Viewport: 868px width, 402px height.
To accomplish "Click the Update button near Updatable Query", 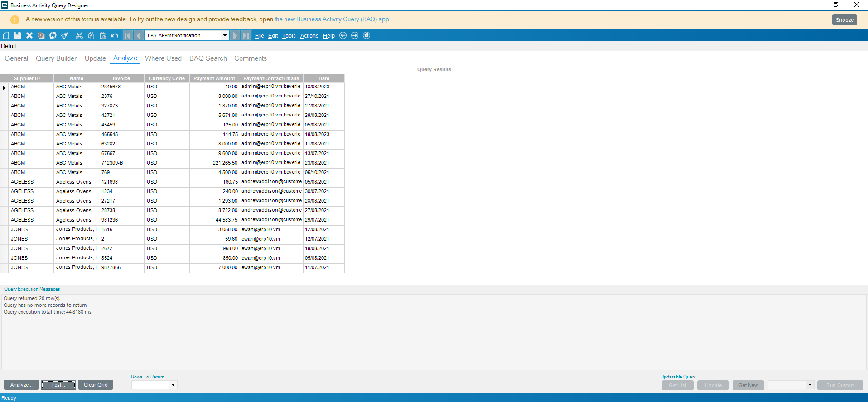I will click(x=713, y=385).
